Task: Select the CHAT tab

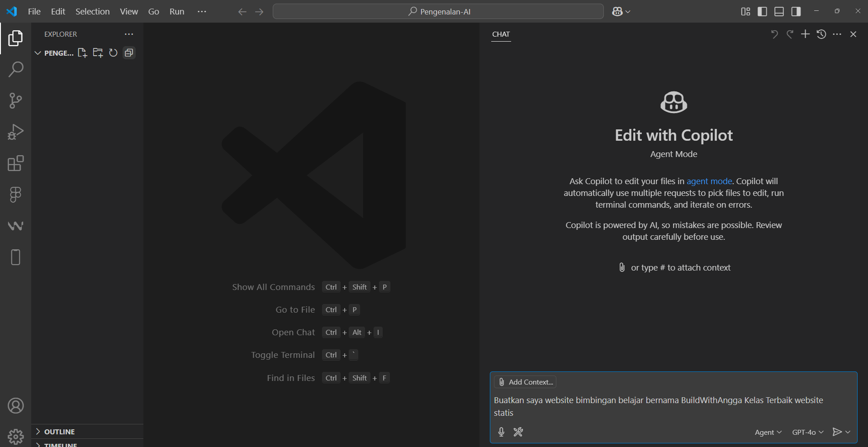Action: point(501,34)
